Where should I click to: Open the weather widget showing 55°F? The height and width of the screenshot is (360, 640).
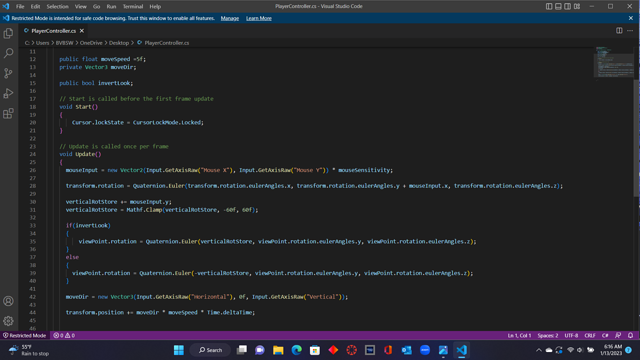tap(29, 350)
